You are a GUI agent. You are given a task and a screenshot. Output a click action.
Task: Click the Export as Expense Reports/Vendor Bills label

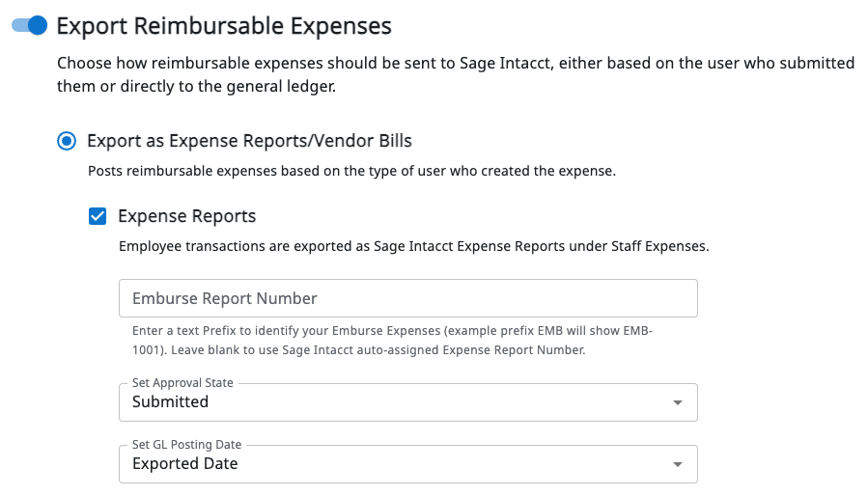249,142
